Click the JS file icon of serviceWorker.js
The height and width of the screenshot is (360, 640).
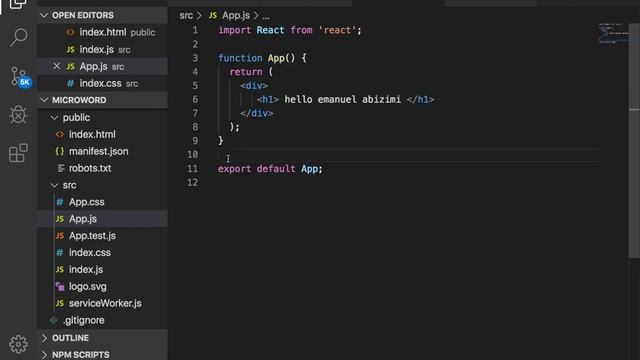pyautogui.click(x=60, y=303)
